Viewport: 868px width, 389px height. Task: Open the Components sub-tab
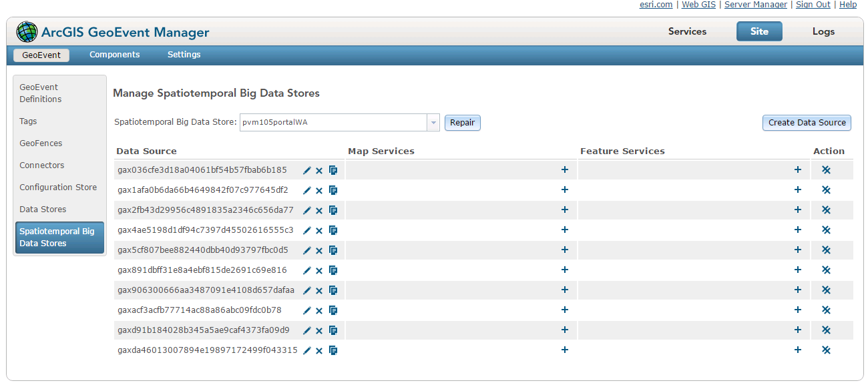coord(115,55)
